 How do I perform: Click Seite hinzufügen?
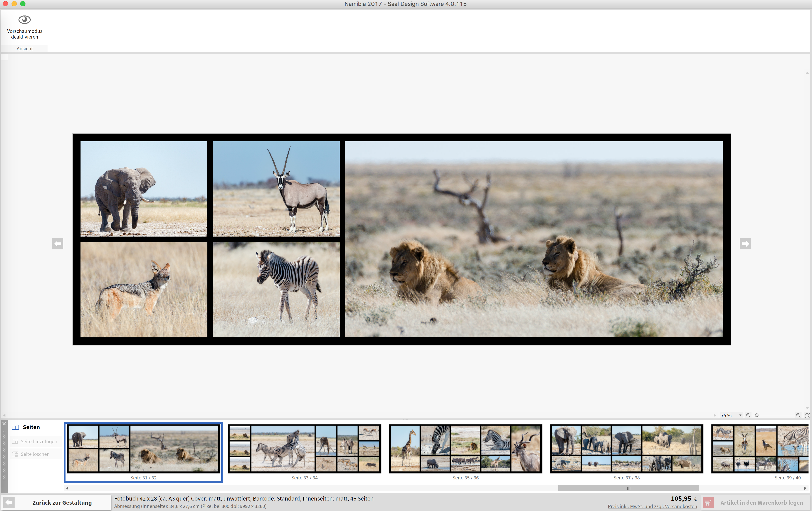pyautogui.click(x=35, y=442)
